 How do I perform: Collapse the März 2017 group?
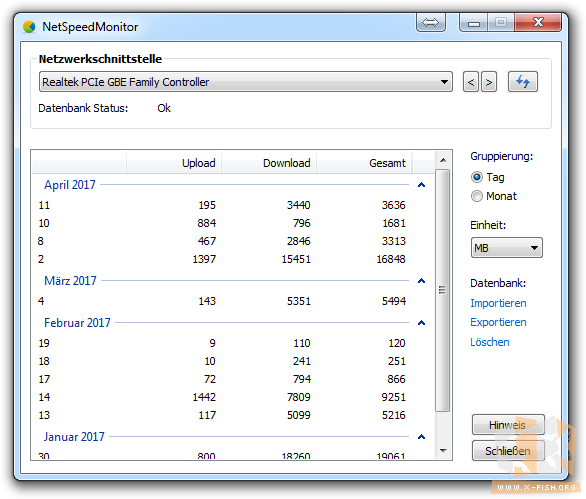(x=421, y=281)
